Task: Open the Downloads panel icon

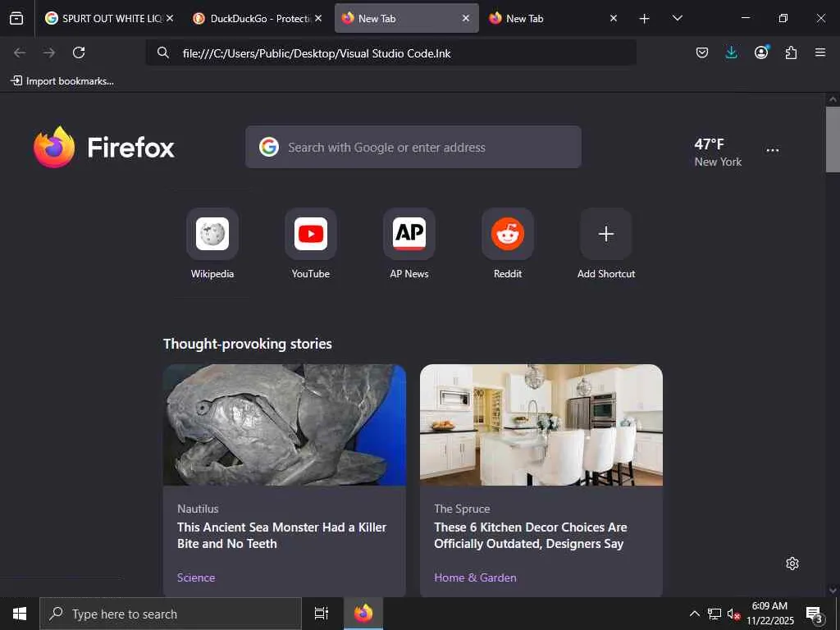Action: click(x=731, y=52)
